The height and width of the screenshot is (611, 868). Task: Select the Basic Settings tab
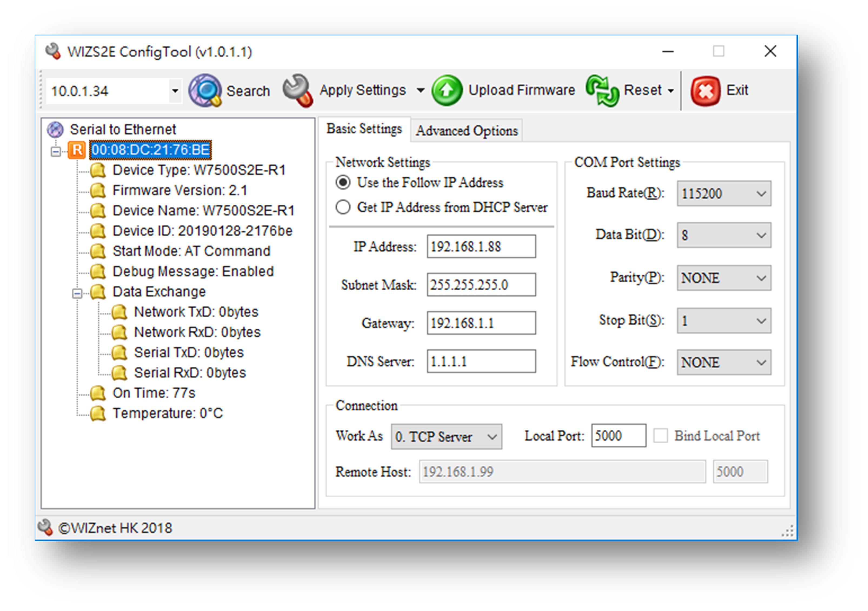coord(364,129)
